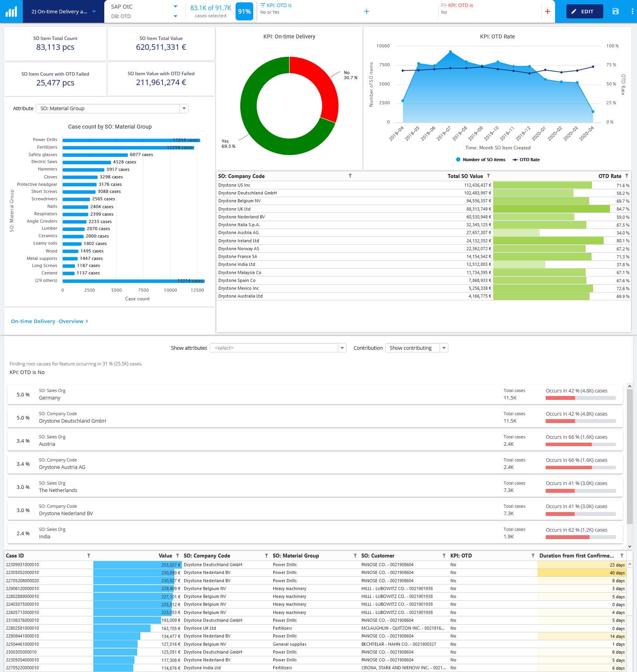
Task: Click the save dashboard icon
Action: tap(615, 11)
